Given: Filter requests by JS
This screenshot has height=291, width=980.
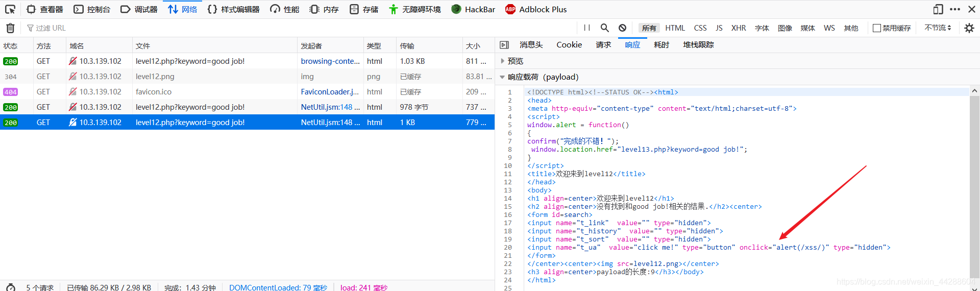Looking at the screenshot, I should (719, 28).
